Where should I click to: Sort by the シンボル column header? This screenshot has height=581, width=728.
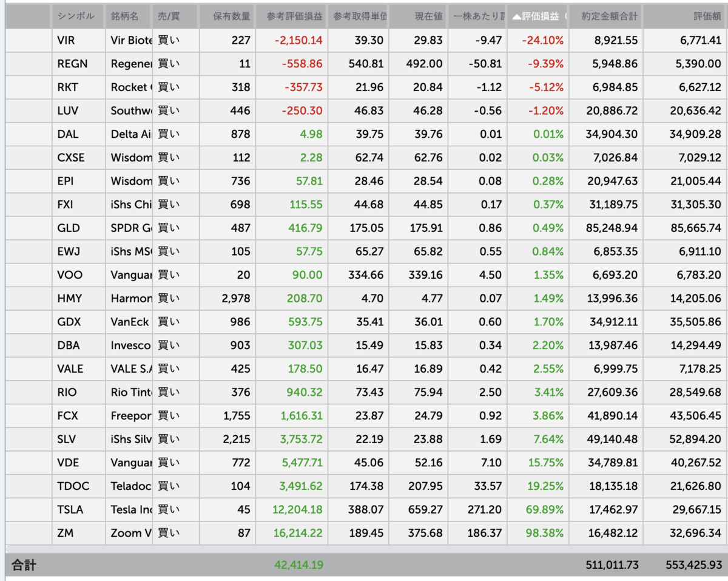coord(78,16)
